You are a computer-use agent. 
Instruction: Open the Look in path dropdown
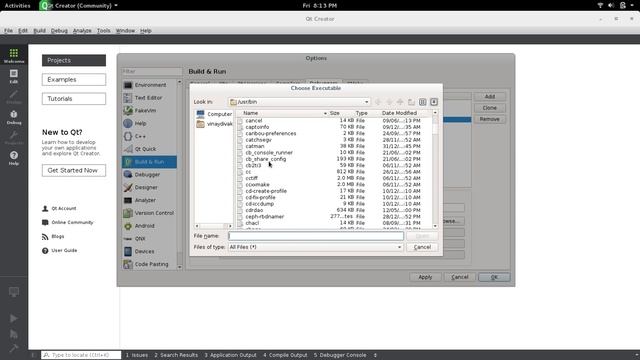click(x=299, y=102)
